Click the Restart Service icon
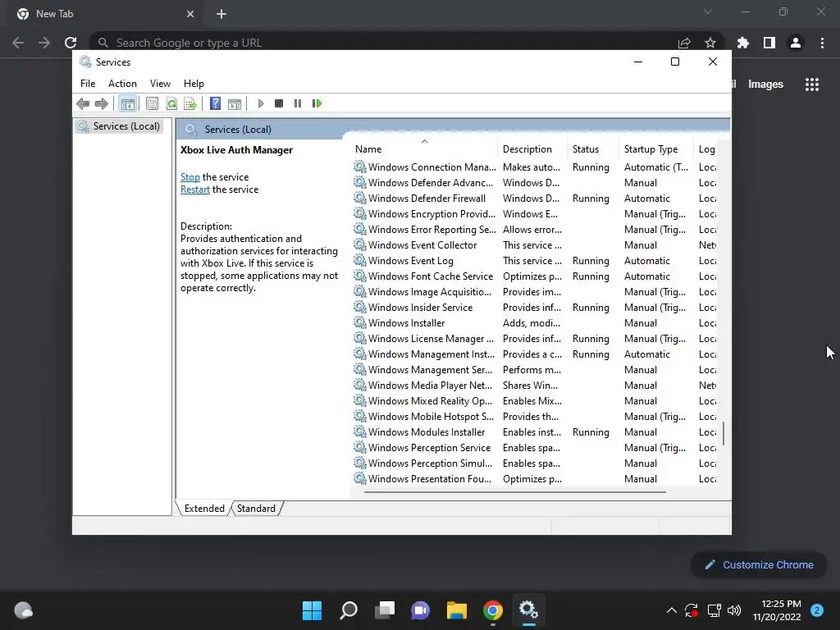The image size is (840, 630). coord(317,103)
